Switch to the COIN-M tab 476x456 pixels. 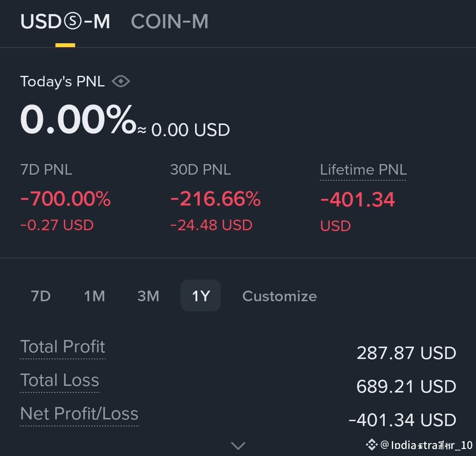(169, 21)
